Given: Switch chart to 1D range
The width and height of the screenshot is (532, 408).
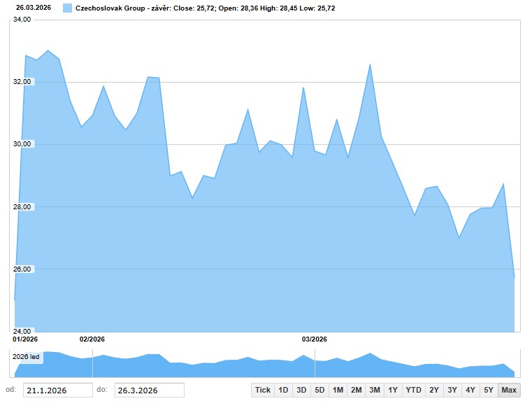Looking at the screenshot, I should coord(283,390).
